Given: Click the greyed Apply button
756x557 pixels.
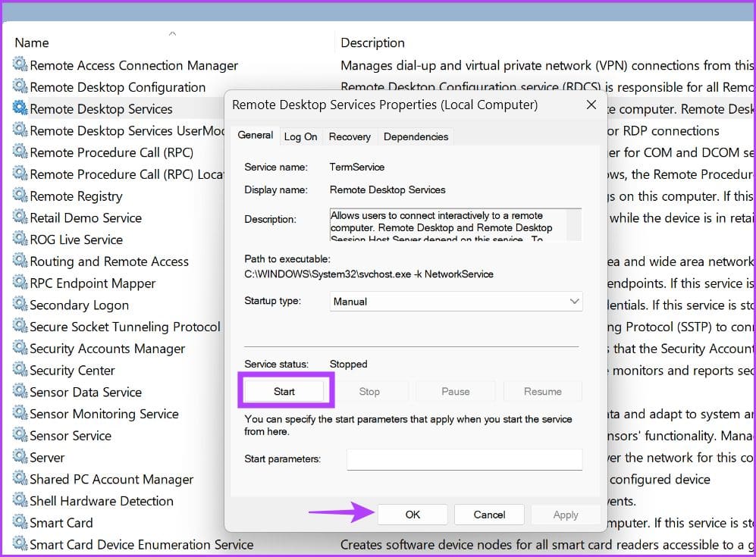Looking at the screenshot, I should coord(566,515).
